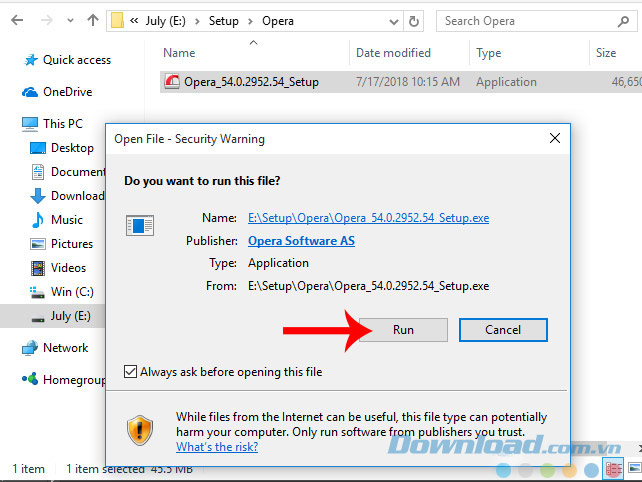Sort files by Date modified column

point(393,53)
